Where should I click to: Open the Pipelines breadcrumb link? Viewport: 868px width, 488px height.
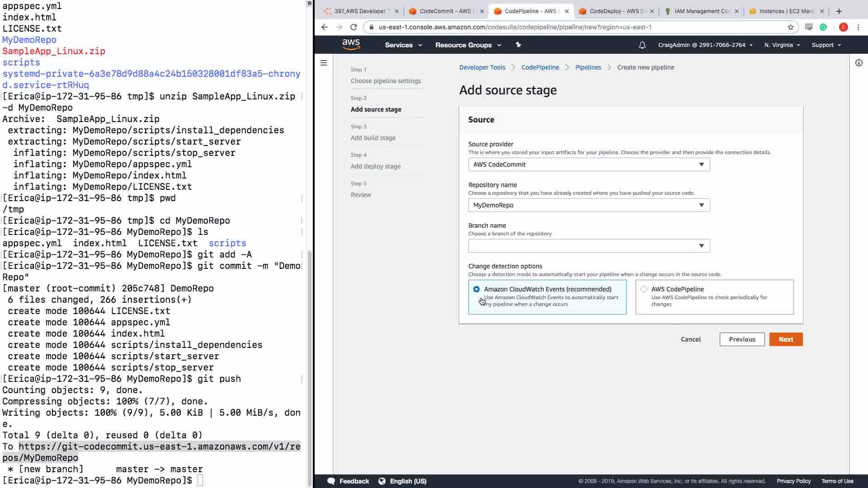click(x=588, y=67)
